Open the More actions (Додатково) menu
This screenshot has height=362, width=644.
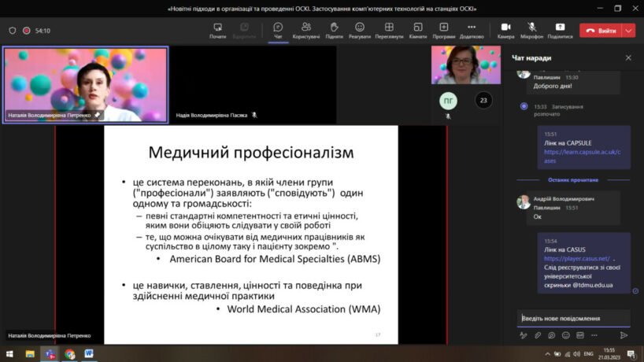pos(472,30)
